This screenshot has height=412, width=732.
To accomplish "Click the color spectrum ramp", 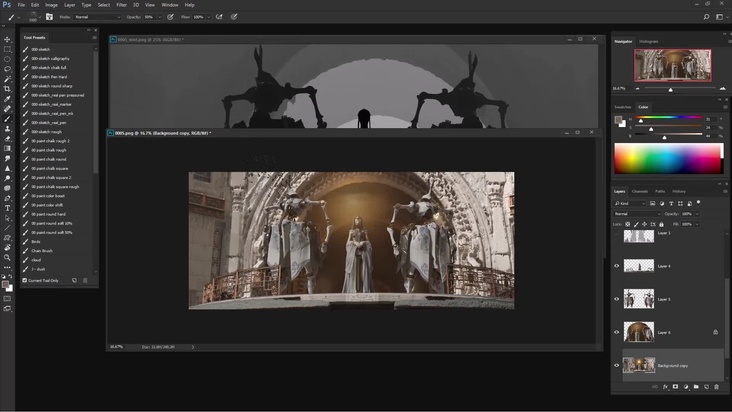I will click(667, 159).
